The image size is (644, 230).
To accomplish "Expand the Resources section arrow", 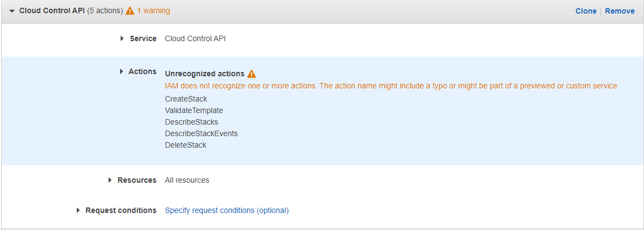I will pos(110,180).
